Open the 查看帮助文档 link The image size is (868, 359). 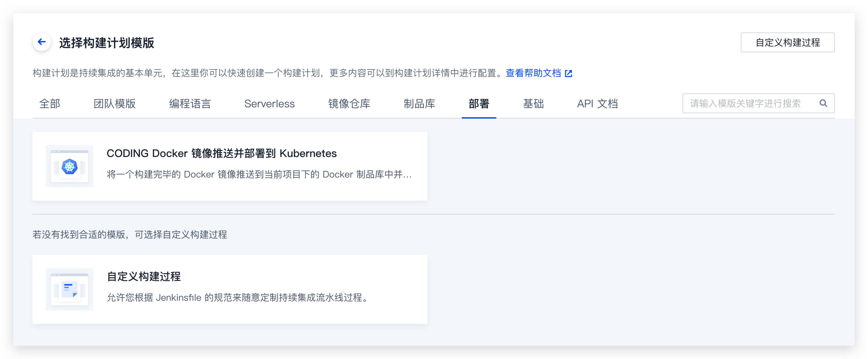tap(533, 73)
